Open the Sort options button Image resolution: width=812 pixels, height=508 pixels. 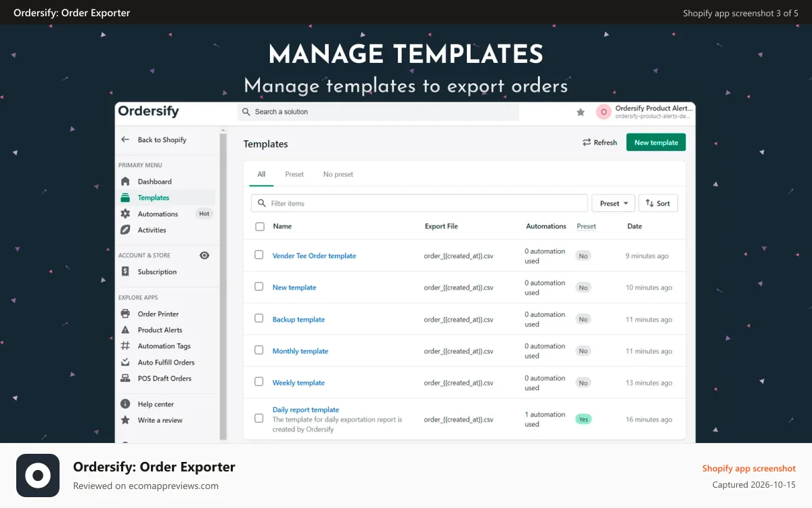click(x=658, y=203)
